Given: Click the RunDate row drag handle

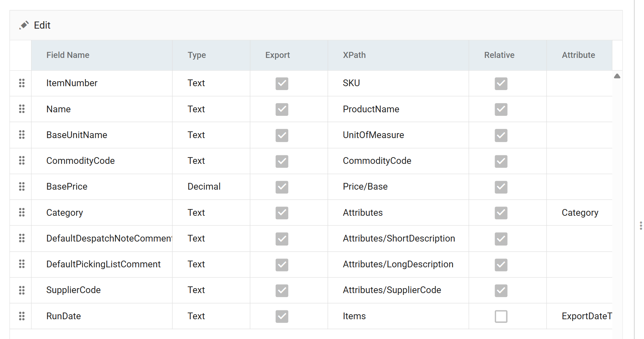Looking at the screenshot, I should click(x=22, y=316).
